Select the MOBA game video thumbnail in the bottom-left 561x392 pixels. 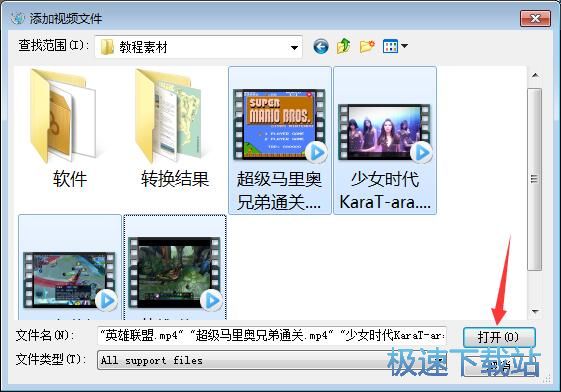[x=70, y=280]
